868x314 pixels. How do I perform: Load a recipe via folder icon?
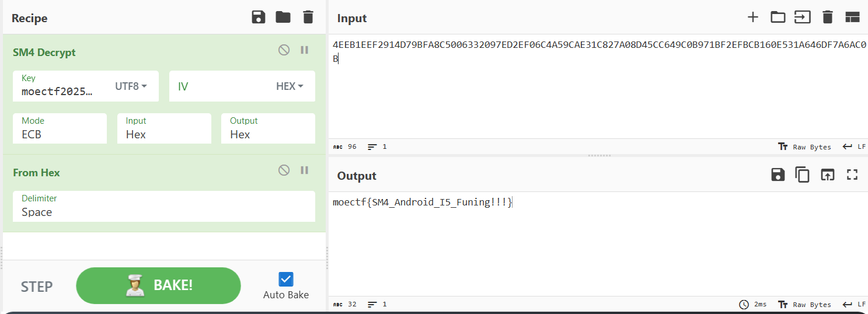tap(283, 18)
